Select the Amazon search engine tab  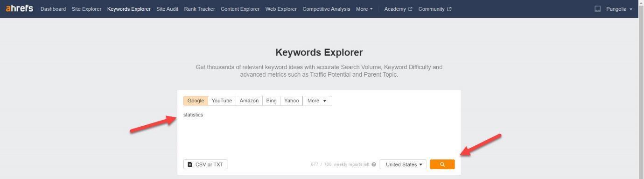(x=249, y=100)
